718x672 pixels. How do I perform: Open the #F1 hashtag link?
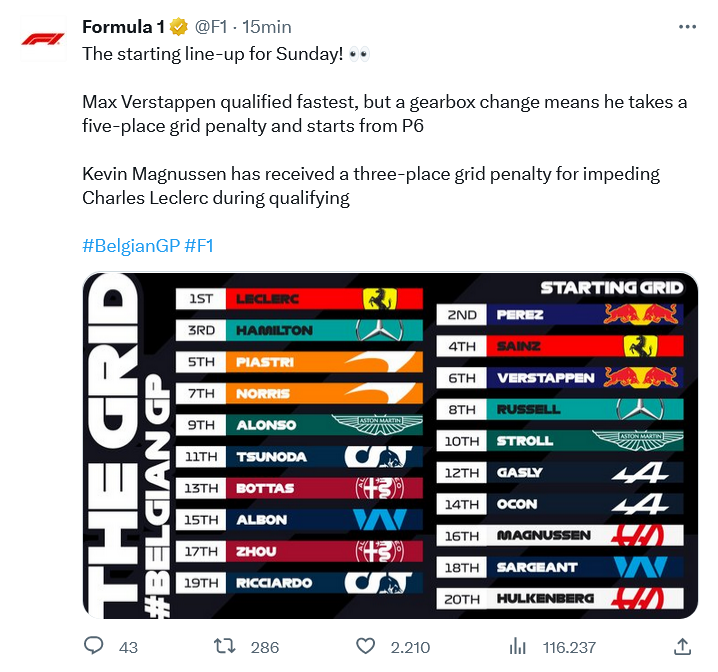click(200, 246)
